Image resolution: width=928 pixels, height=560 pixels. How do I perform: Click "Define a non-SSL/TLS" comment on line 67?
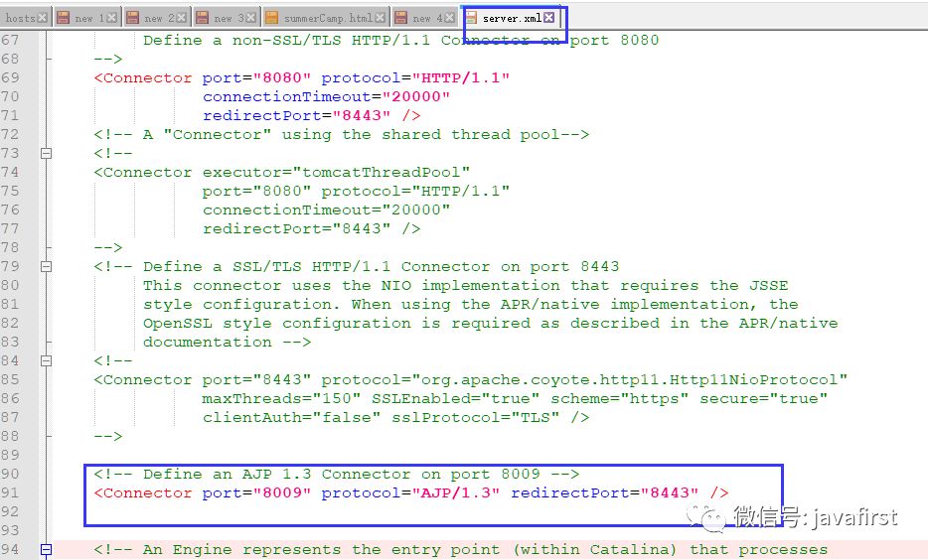coord(242,40)
